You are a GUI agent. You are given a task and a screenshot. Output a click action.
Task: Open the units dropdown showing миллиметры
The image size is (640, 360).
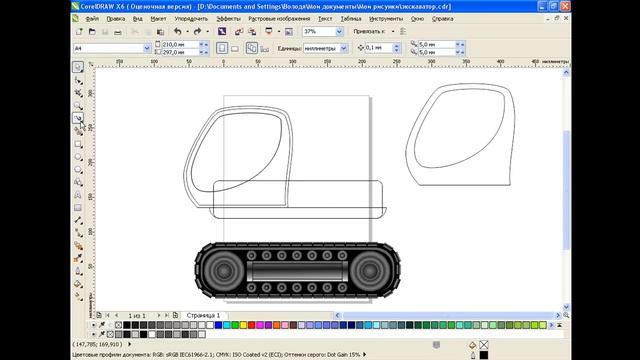[x=344, y=48]
